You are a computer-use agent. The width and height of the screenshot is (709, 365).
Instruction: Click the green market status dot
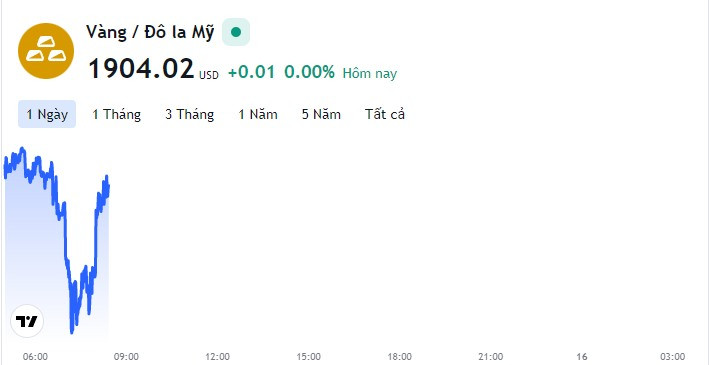coord(236,32)
